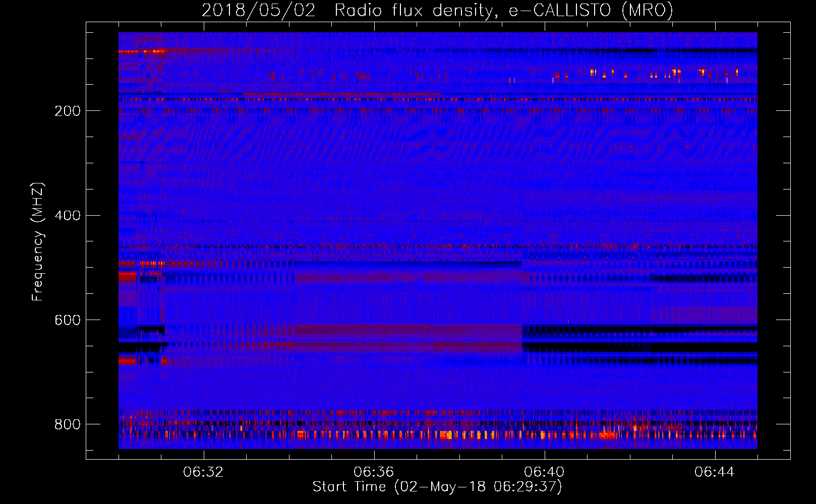Click the plot title with date 2018/05/02
The width and height of the screenshot is (816, 504).
point(437,10)
